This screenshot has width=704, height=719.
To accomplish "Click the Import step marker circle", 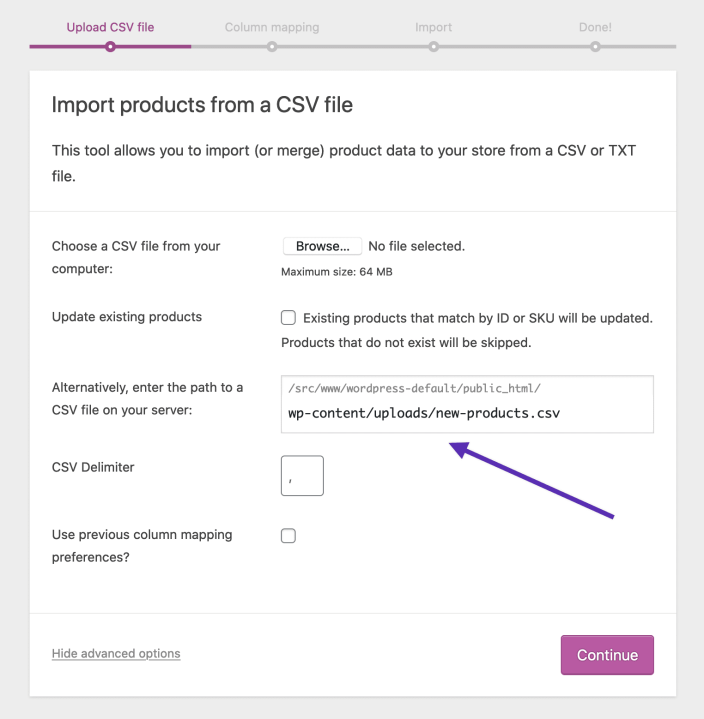I will [433, 46].
